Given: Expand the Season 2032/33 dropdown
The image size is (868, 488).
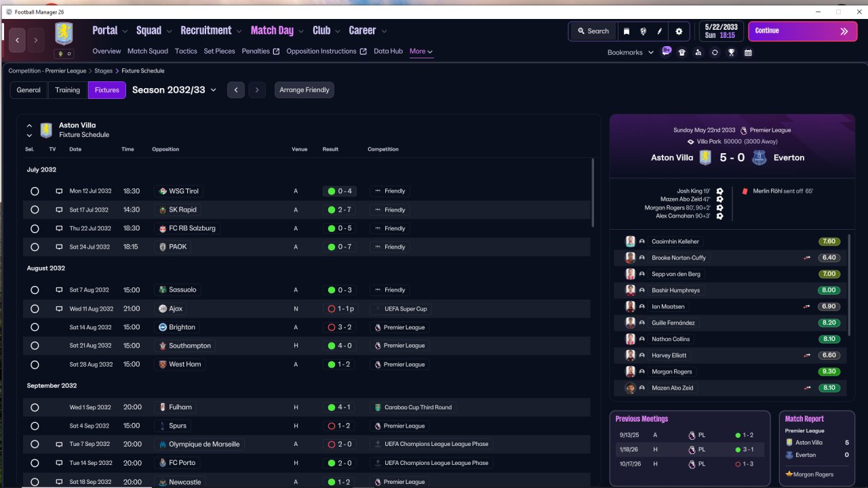Looking at the screenshot, I should [x=174, y=89].
